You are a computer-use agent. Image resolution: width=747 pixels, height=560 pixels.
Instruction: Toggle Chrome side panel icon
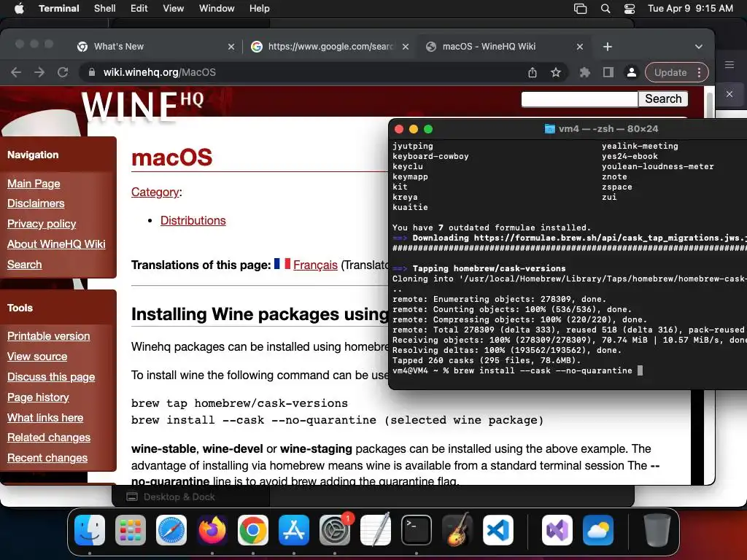pos(608,72)
